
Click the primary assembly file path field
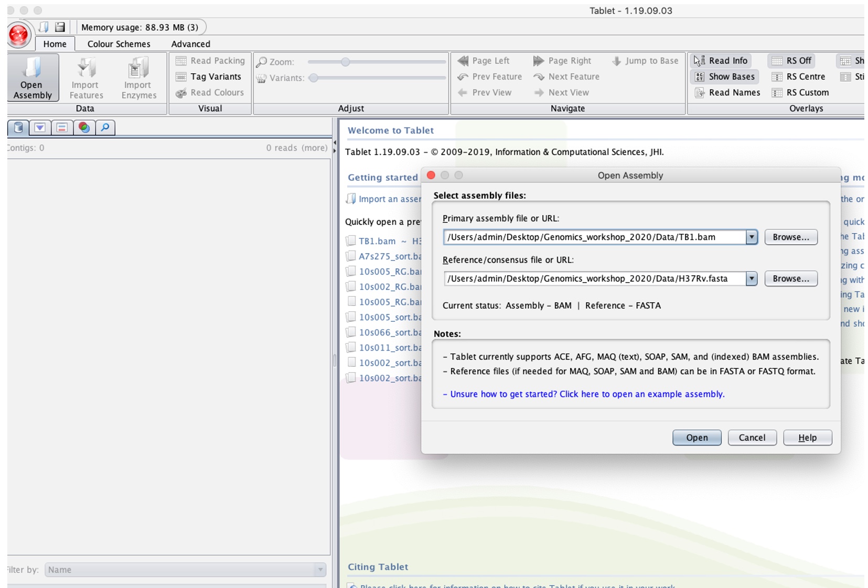[x=594, y=237]
